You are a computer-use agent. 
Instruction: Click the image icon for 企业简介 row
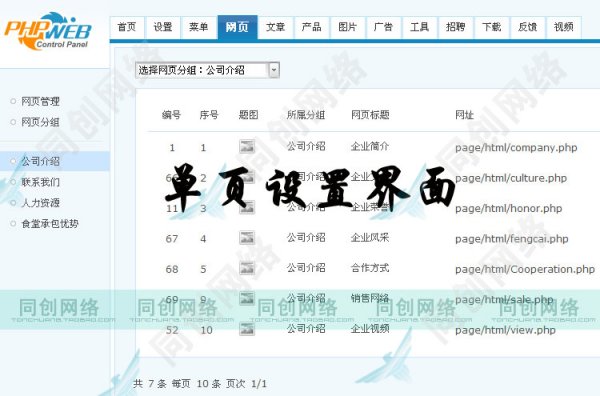[247, 146]
